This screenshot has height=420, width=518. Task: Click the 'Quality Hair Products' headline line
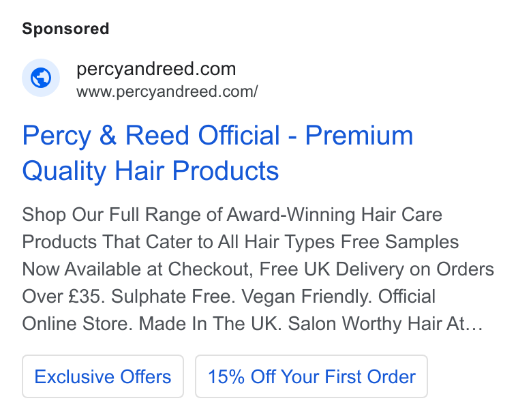pyautogui.click(x=151, y=171)
